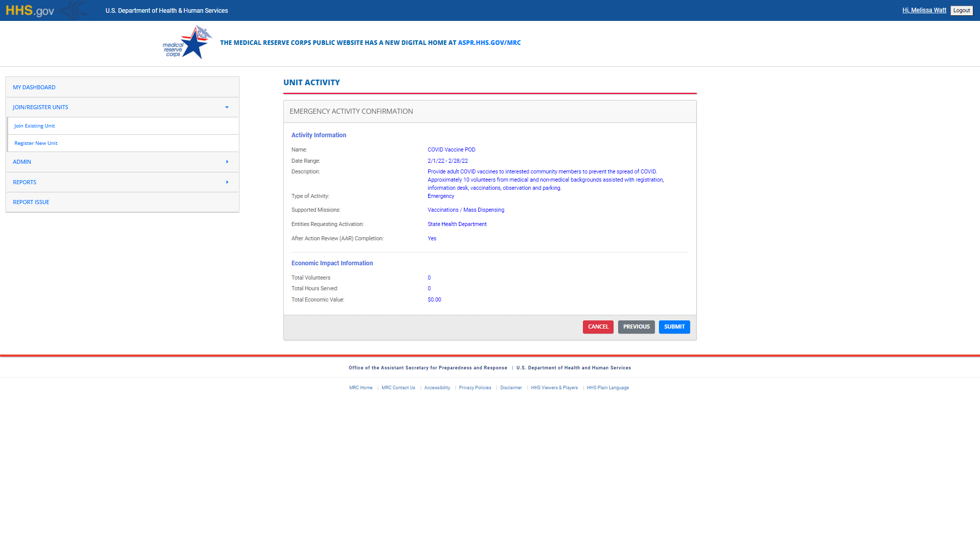980x551 pixels.
Task: Expand the Reports menu arrow
Action: point(227,182)
